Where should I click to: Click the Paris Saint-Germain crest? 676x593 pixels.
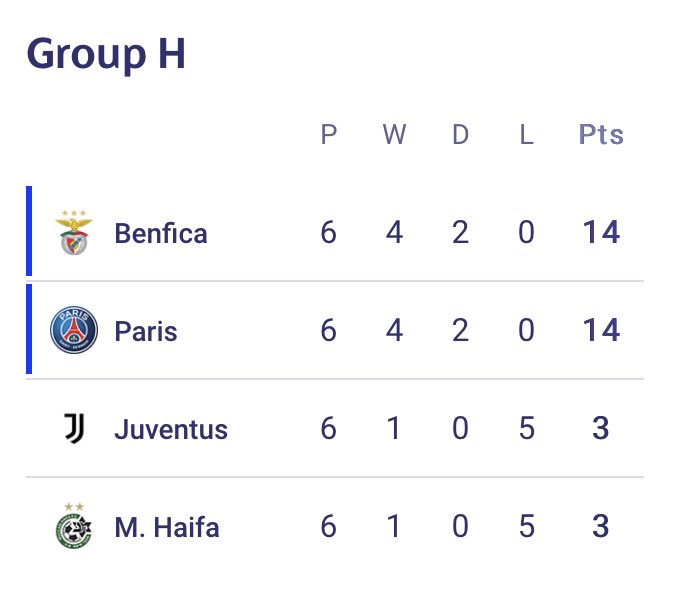pyautogui.click(x=74, y=331)
